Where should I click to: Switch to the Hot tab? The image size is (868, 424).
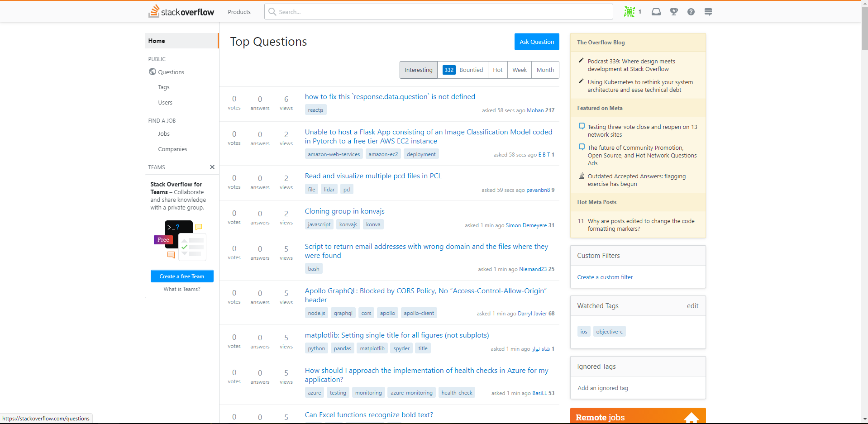(498, 70)
